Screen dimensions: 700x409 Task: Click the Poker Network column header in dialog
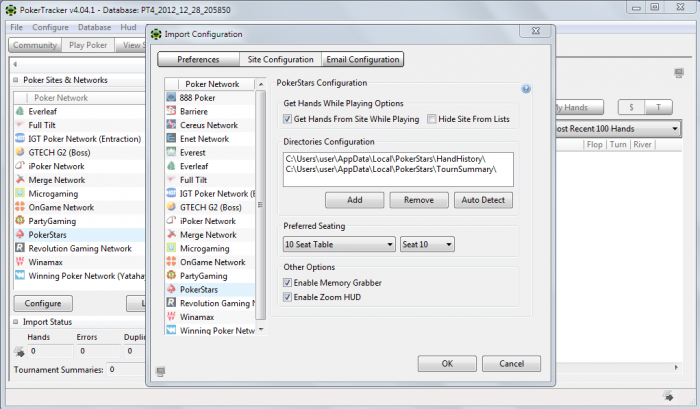[x=212, y=84]
